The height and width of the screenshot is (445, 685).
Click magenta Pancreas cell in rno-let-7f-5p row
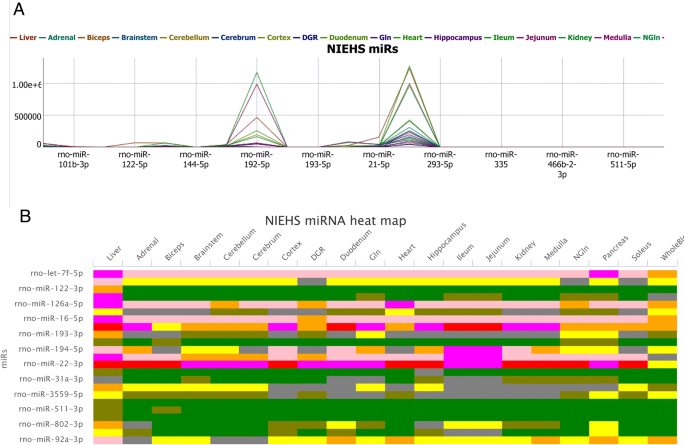(604, 273)
